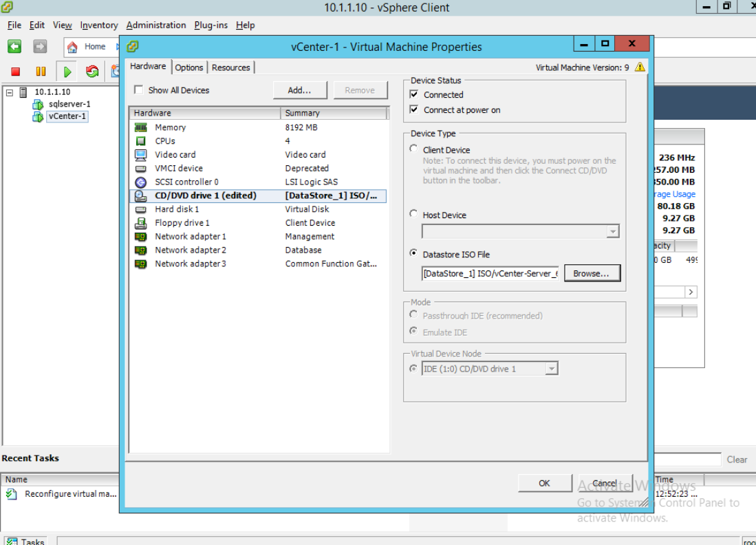Click the right scroll arrow in background panel
Viewport: 756px width, 545px height.
pyautogui.click(x=691, y=292)
